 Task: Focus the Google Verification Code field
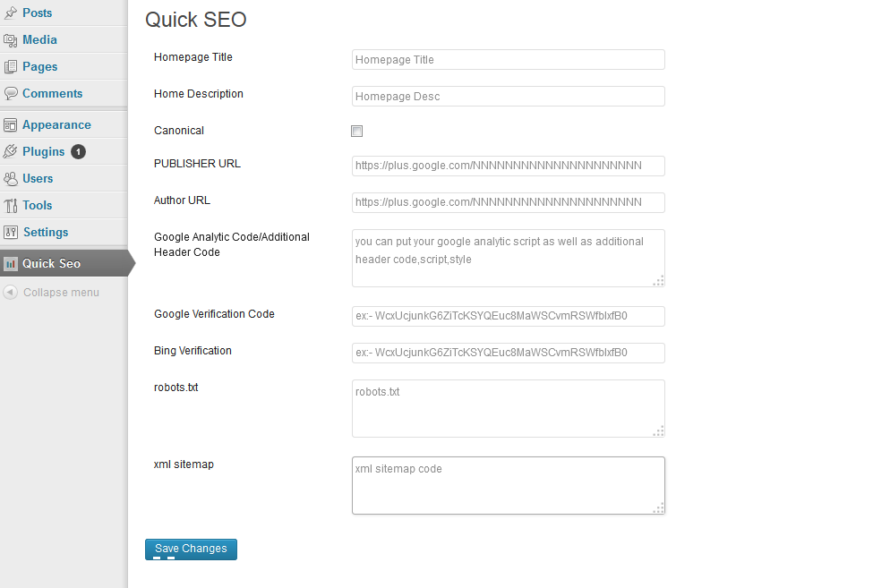(509, 316)
